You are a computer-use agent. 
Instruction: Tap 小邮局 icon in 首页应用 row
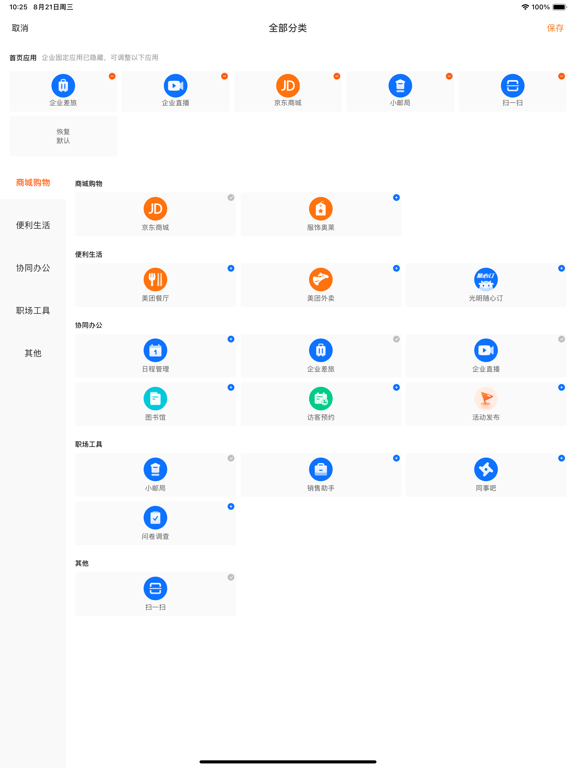pos(400,86)
